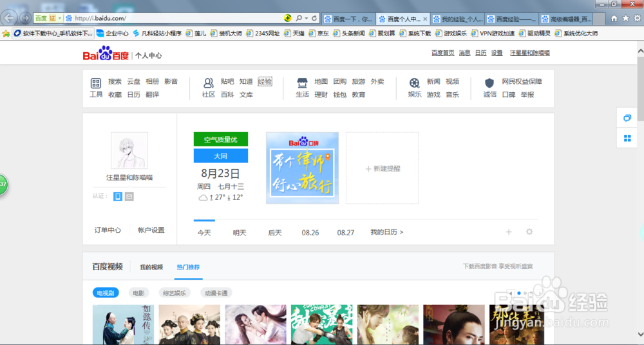Viewport: 644px width, 345px height.
Task: Open address bar dropdown arrow
Action: pyautogui.click(x=307, y=18)
